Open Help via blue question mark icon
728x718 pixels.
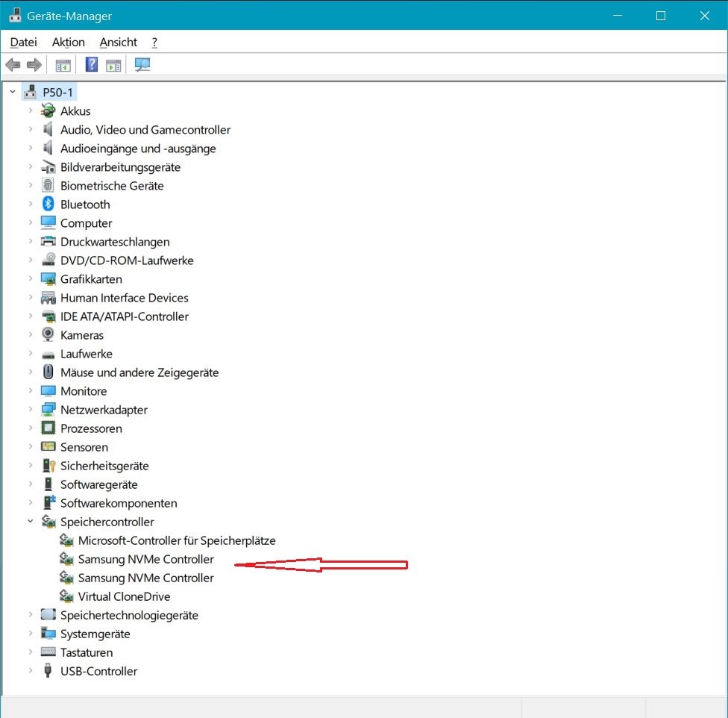pos(92,64)
